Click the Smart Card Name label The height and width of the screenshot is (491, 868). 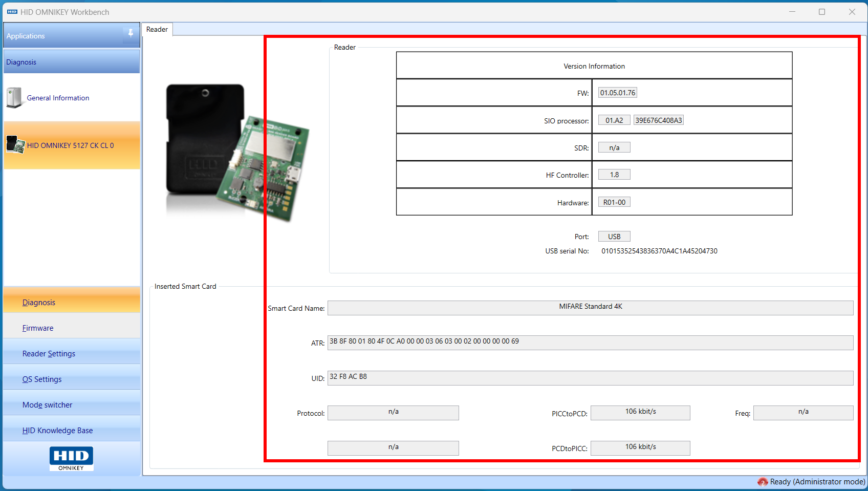coord(296,308)
